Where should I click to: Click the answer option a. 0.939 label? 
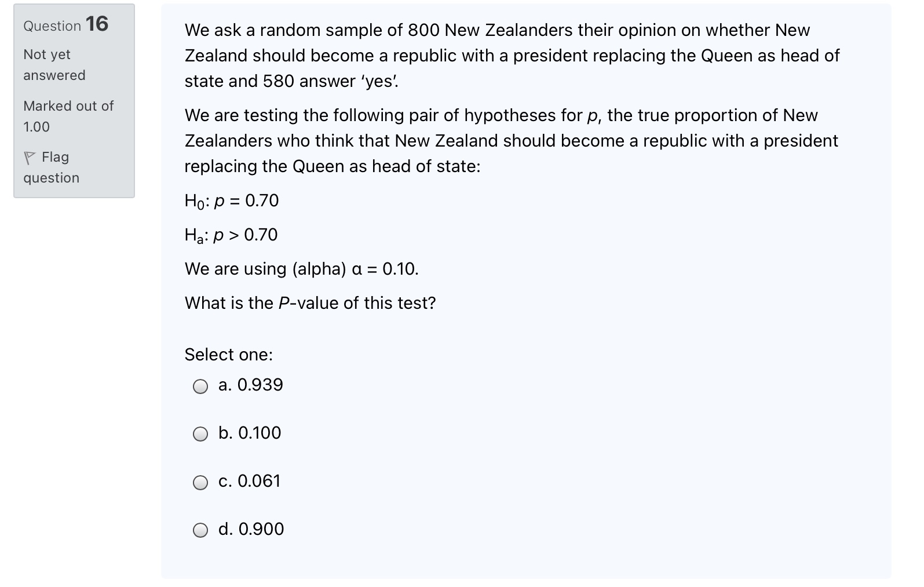(x=250, y=384)
